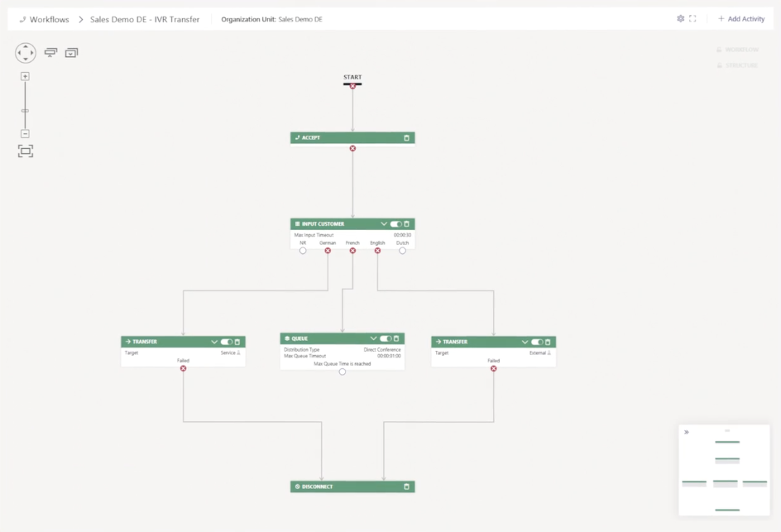Collapse the INPUT CUSTOMER node chevron
Viewport: 781px width, 532px height.
coord(383,224)
